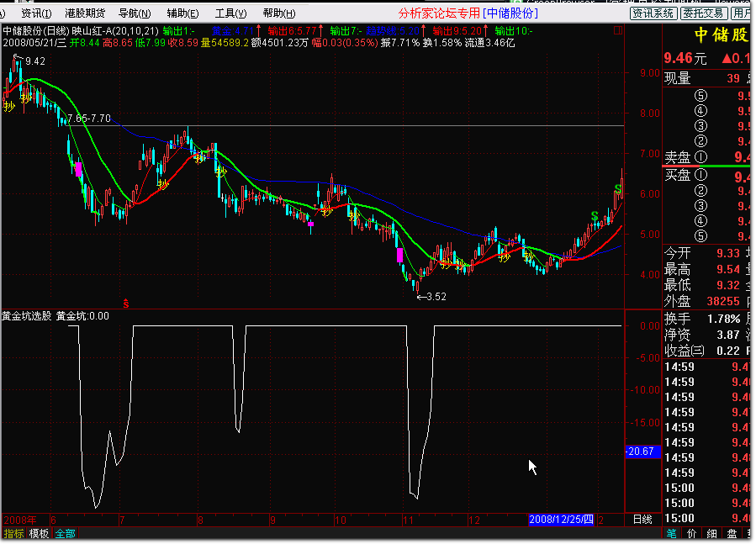
Task: Open the 资讯(I) menu
Action: pyautogui.click(x=36, y=13)
